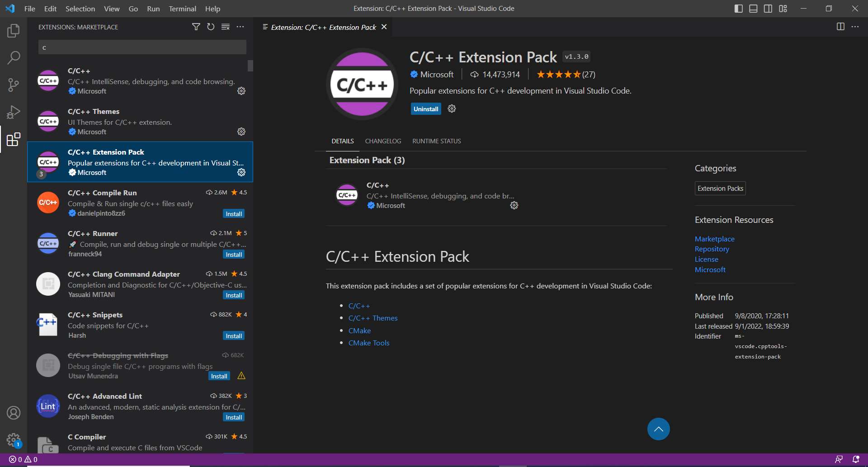Open the Terminal menu
The width and height of the screenshot is (868, 467).
(182, 9)
